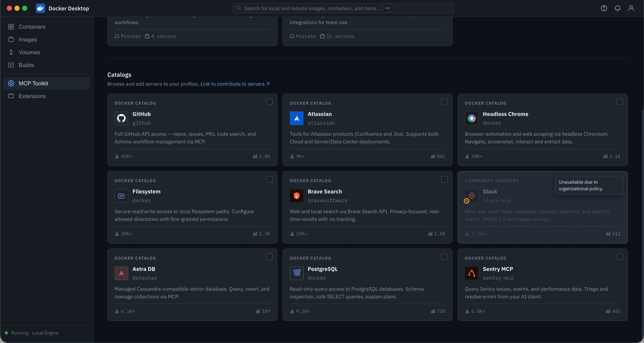Click the Docker whale logo

tap(41, 8)
